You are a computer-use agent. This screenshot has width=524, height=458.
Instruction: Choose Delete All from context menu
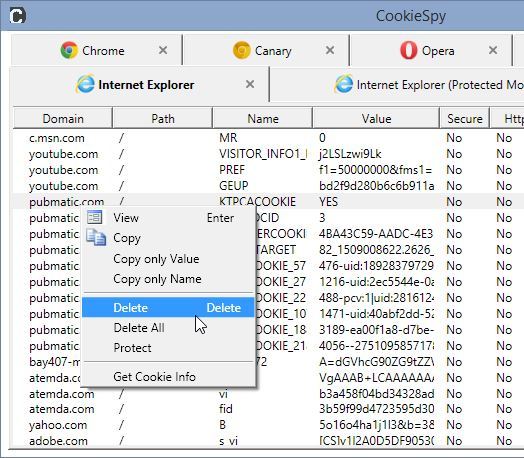tap(168, 328)
